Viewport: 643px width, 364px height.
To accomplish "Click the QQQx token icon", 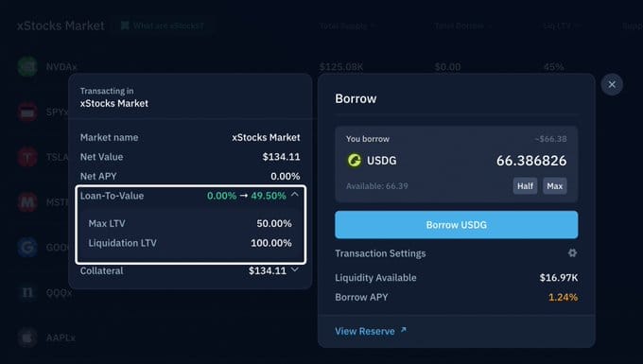I will tap(27, 293).
